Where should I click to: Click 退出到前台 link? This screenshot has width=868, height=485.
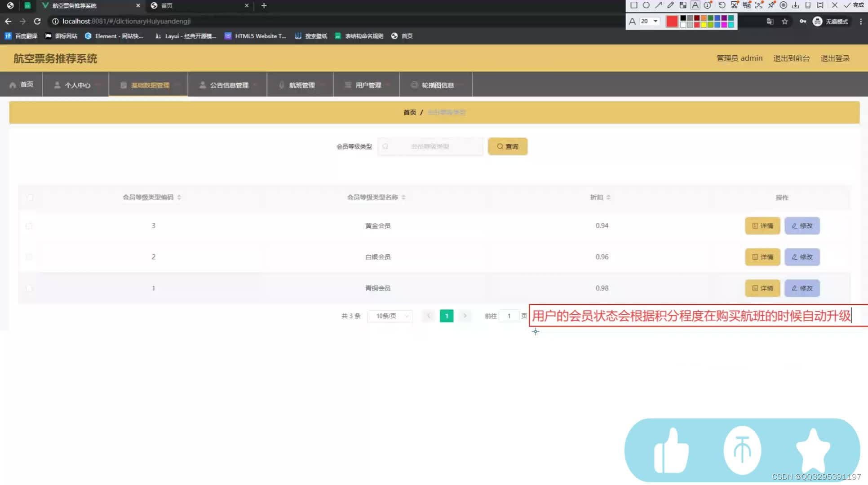tap(791, 58)
